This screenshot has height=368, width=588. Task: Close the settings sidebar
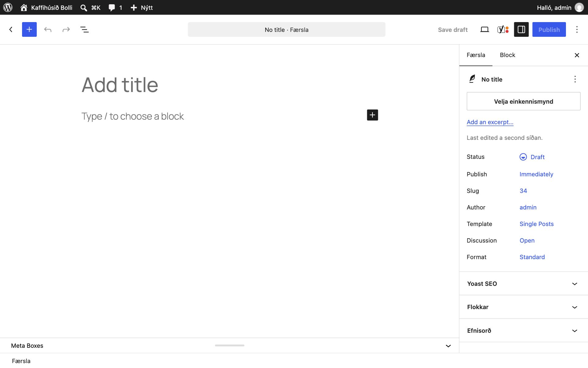577,55
